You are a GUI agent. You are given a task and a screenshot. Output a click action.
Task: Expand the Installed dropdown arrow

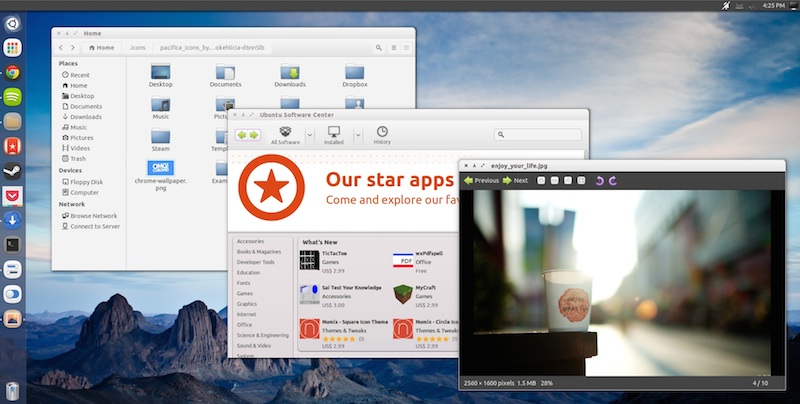coord(358,135)
